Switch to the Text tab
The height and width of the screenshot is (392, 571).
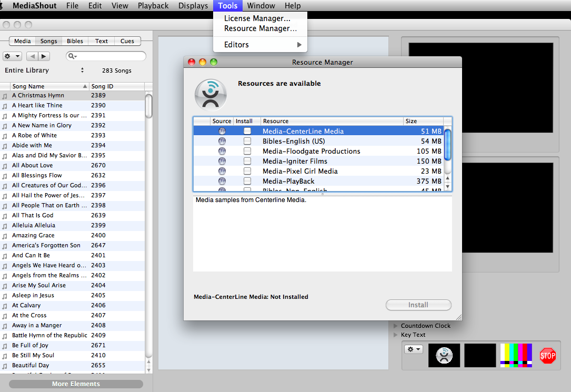click(x=102, y=41)
